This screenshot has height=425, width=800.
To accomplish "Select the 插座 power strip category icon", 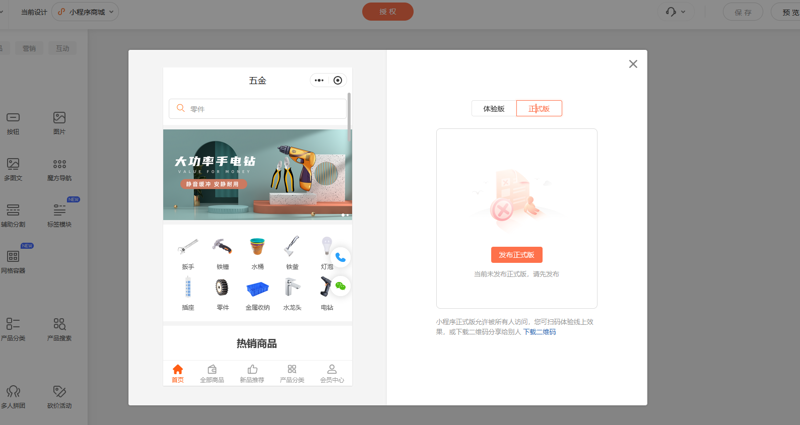I will [x=188, y=287].
